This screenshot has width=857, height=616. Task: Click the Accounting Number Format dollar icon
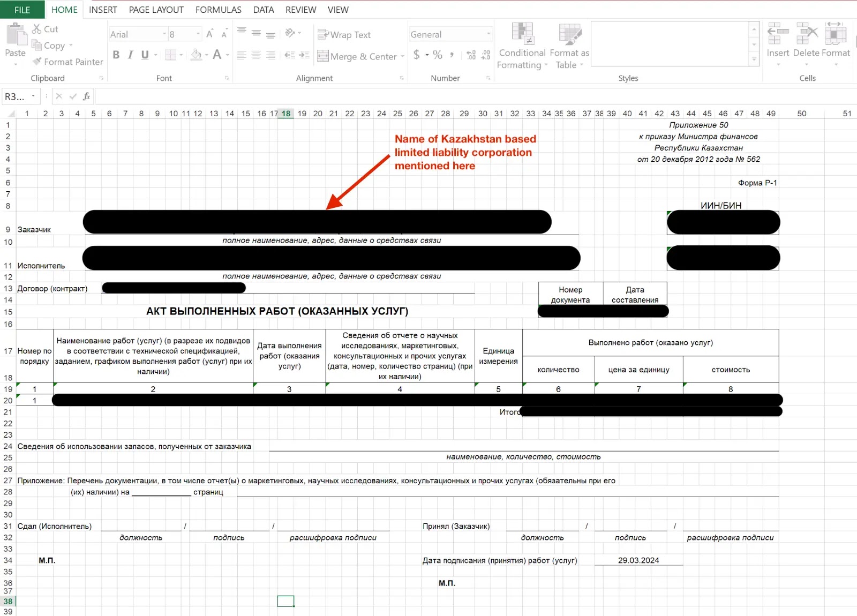tap(417, 55)
